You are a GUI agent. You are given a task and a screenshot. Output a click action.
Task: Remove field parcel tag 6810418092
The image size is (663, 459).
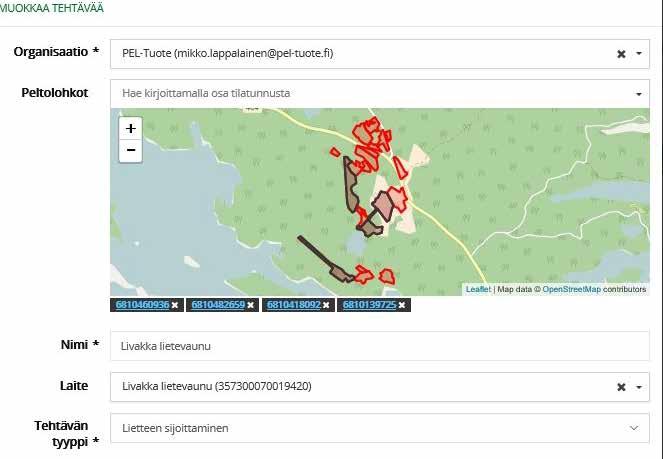(x=326, y=305)
